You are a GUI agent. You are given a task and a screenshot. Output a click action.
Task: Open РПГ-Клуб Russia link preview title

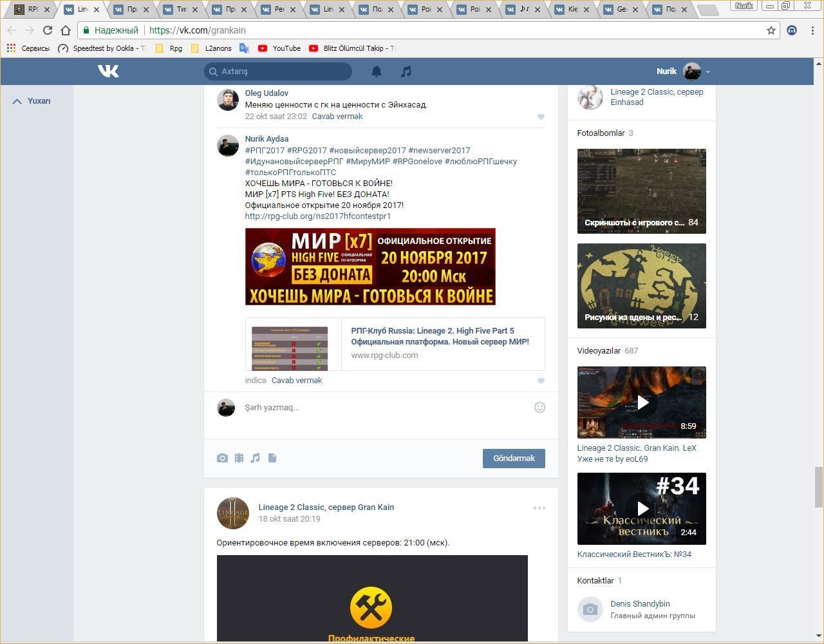(x=440, y=336)
